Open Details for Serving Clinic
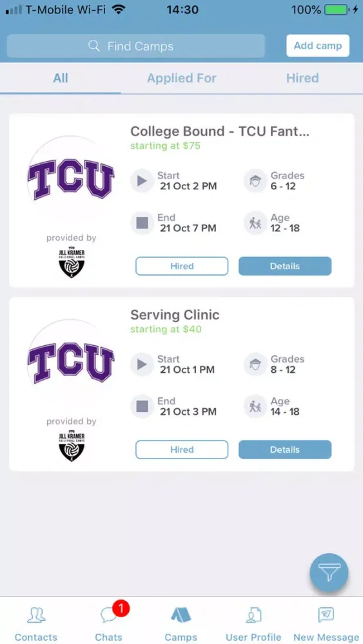 point(285,450)
